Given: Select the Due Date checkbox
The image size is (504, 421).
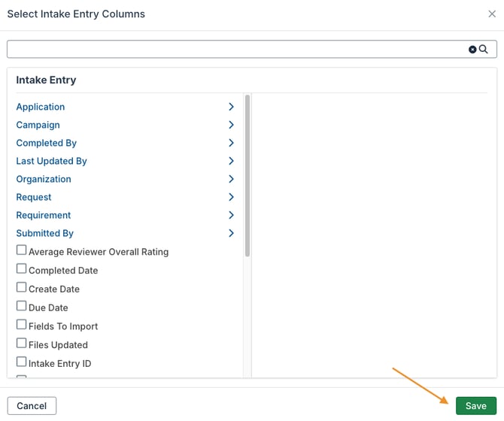Looking at the screenshot, I should pyautogui.click(x=22, y=306).
